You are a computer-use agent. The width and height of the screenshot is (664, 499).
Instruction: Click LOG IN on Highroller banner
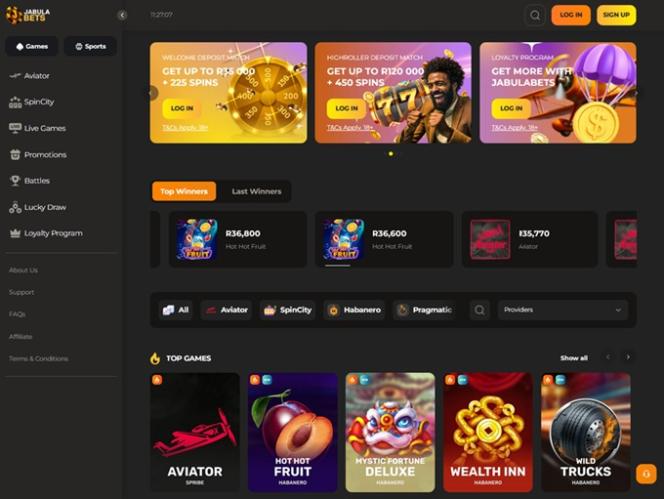(x=346, y=108)
